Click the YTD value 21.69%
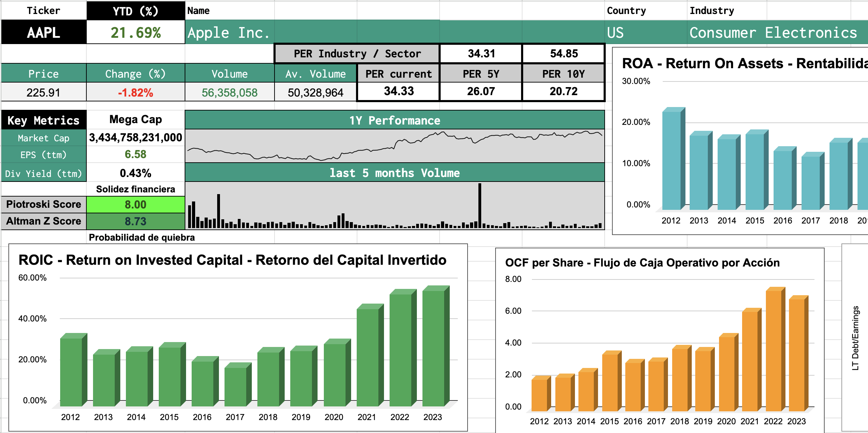This screenshot has width=868, height=433. coord(136,32)
